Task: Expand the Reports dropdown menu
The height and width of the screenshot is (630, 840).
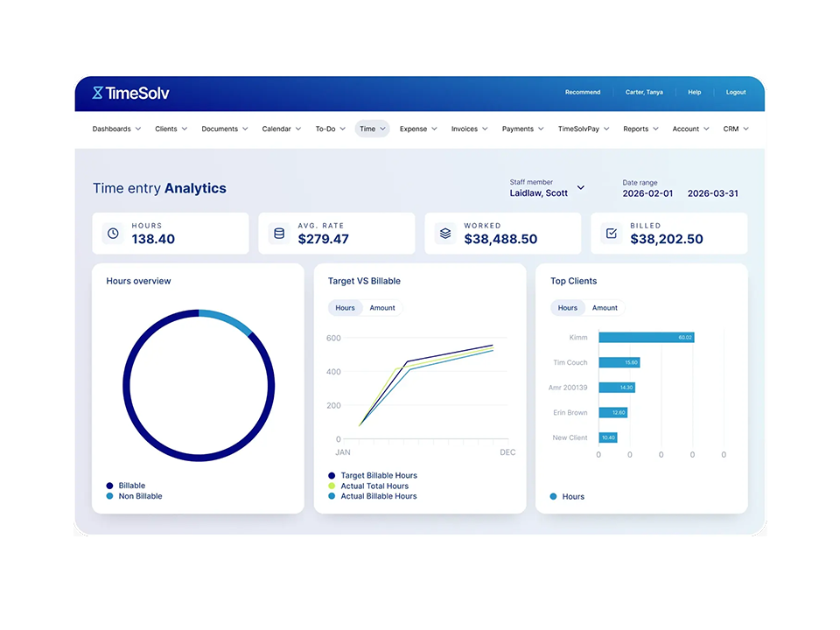Action: pyautogui.click(x=640, y=129)
